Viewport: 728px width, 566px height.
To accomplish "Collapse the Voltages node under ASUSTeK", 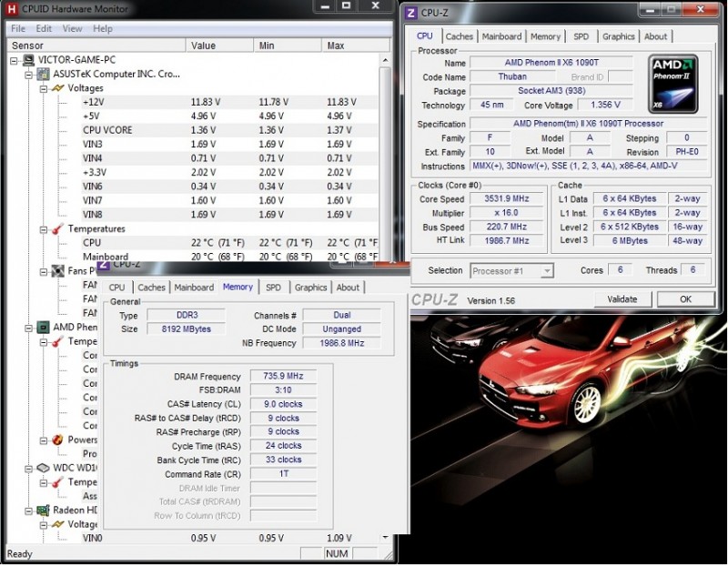I will [x=43, y=88].
